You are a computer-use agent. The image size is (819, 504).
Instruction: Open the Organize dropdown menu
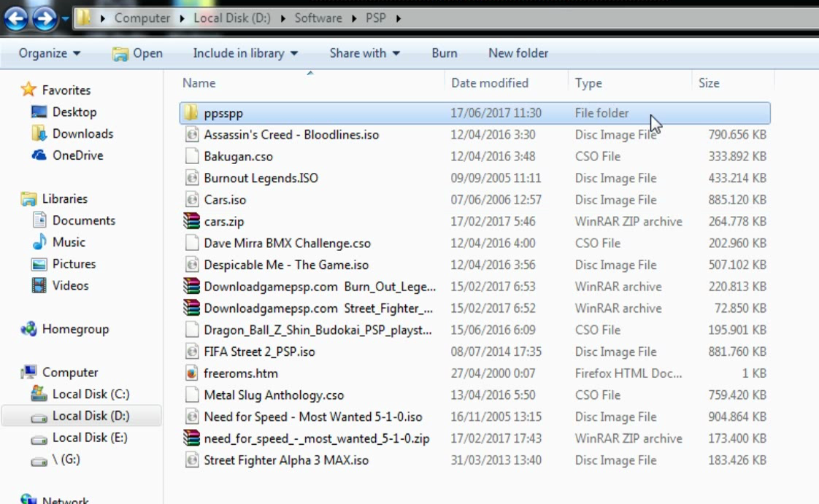coord(50,53)
